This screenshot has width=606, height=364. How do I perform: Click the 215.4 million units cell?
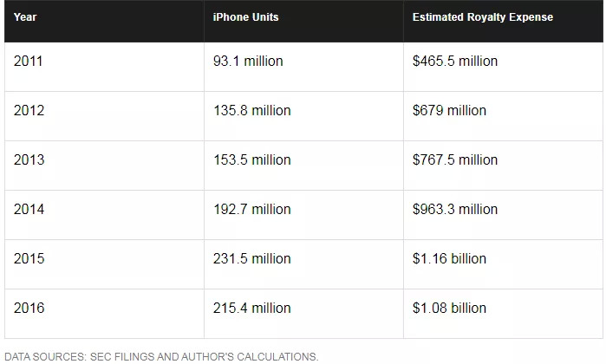pos(251,309)
